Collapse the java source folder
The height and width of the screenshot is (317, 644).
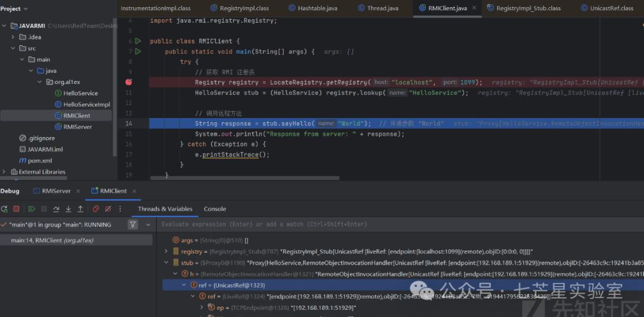coord(31,71)
